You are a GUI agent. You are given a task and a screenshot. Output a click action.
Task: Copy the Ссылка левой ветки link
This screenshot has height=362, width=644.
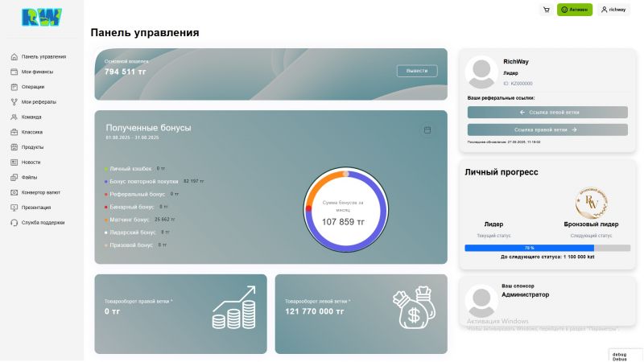[x=547, y=112]
